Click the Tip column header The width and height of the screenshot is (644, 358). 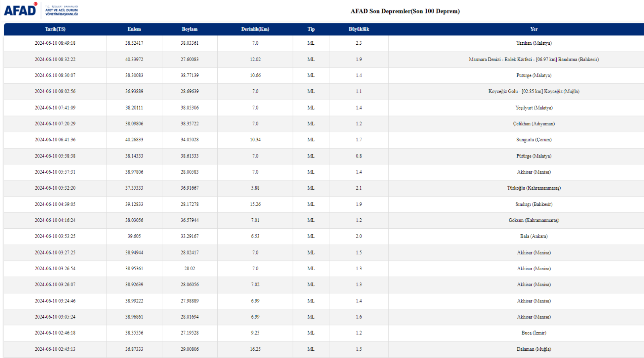point(311,29)
